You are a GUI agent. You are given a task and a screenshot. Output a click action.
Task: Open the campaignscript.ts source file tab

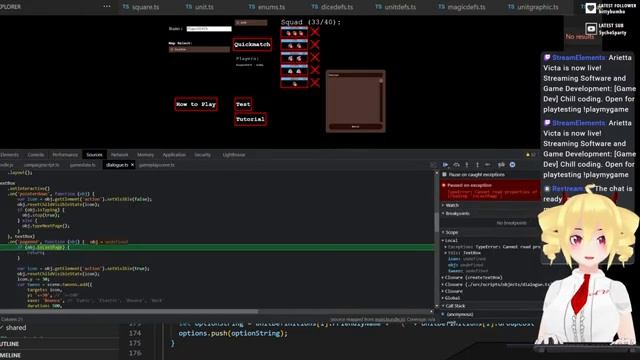click(x=42, y=165)
